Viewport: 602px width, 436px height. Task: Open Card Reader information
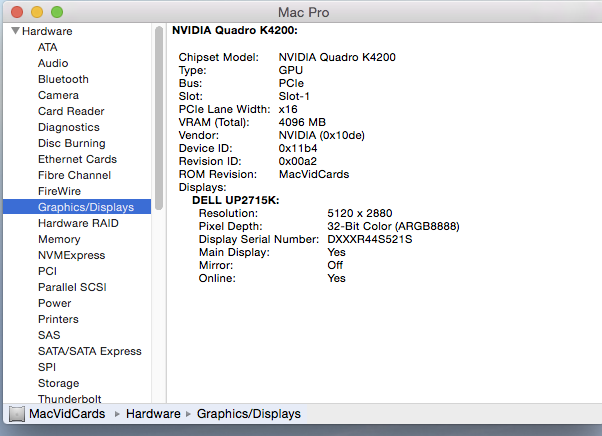tap(71, 111)
